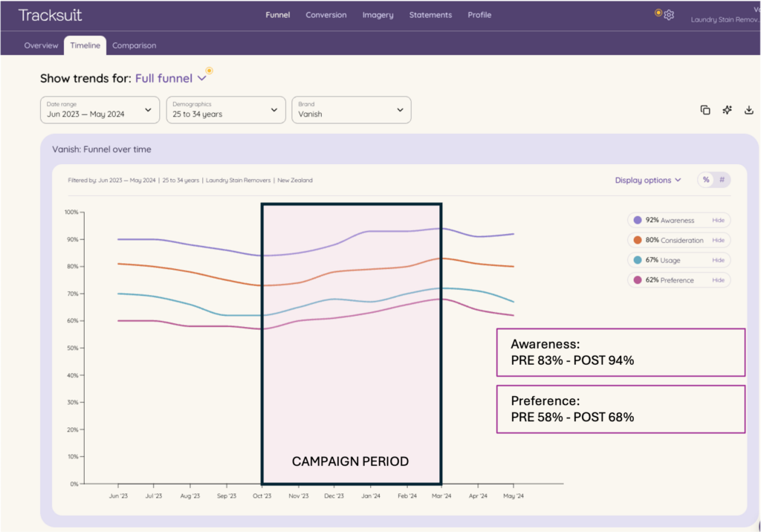Go to the Imagery page
The image size is (761, 532).
click(379, 15)
